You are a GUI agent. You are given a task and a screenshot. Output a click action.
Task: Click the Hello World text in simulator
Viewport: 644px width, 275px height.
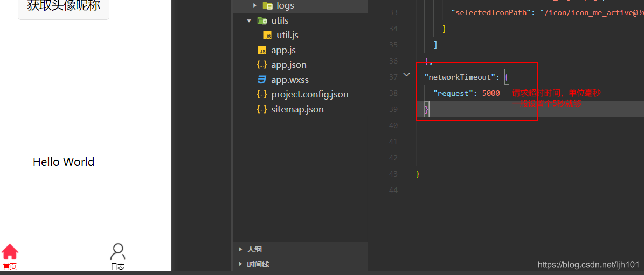point(64,162)
